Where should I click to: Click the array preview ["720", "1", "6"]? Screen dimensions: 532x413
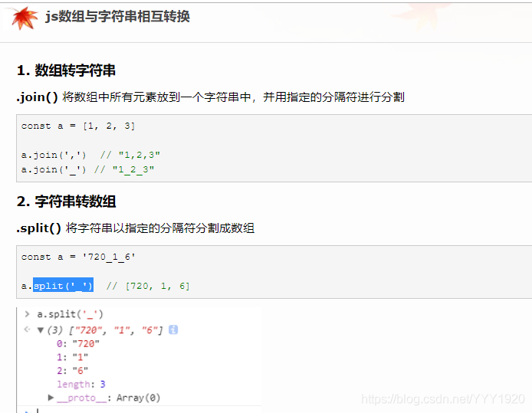[x=116, y=330]
